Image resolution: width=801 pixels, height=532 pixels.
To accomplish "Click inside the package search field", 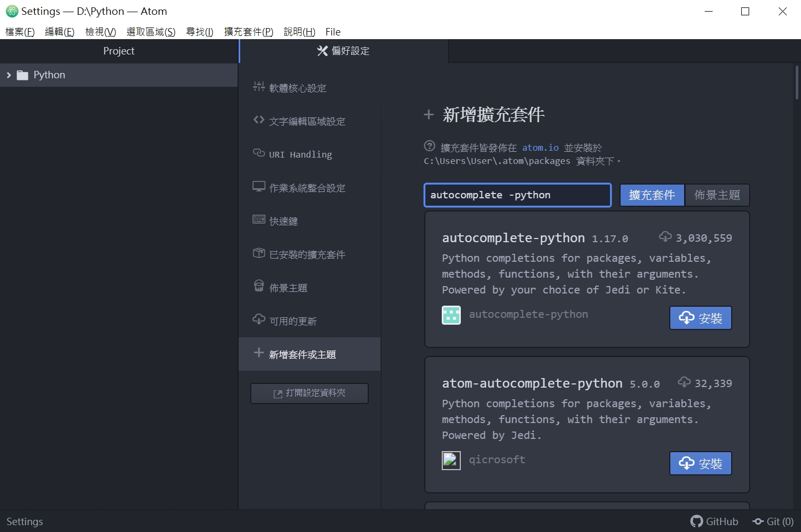I will coord(517,195).
